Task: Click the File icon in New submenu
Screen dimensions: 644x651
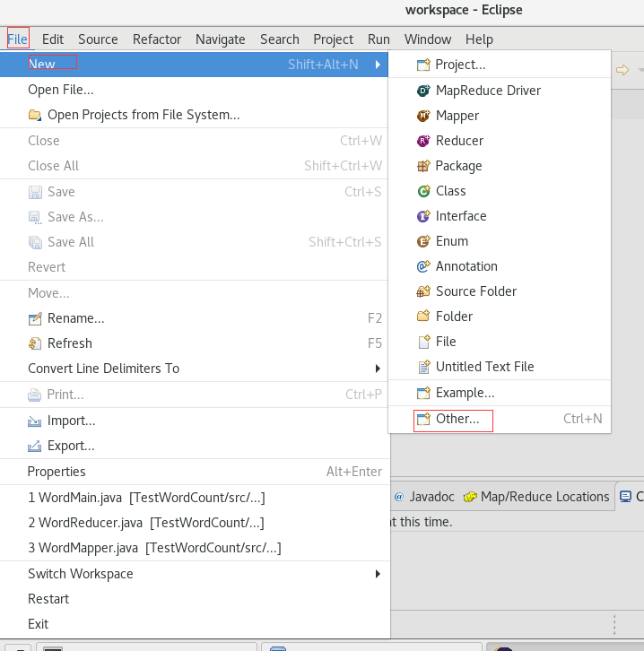Action: [x=423, y=342]
